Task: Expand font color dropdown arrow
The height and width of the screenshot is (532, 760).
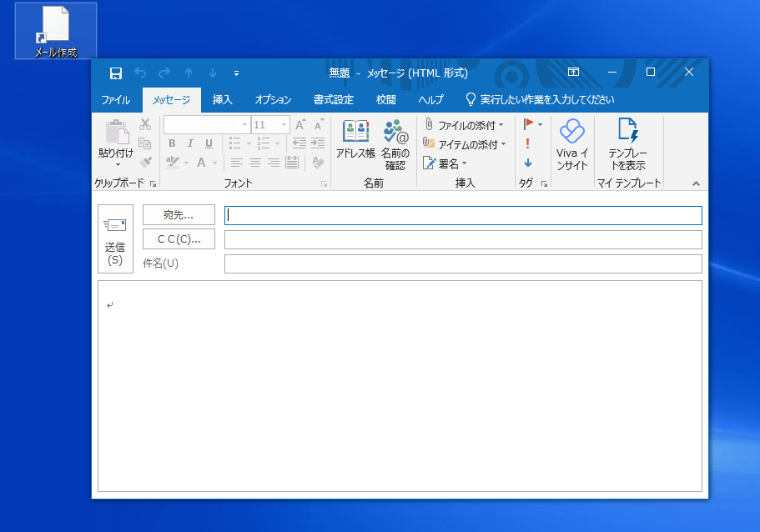Action: pos(214,163)
